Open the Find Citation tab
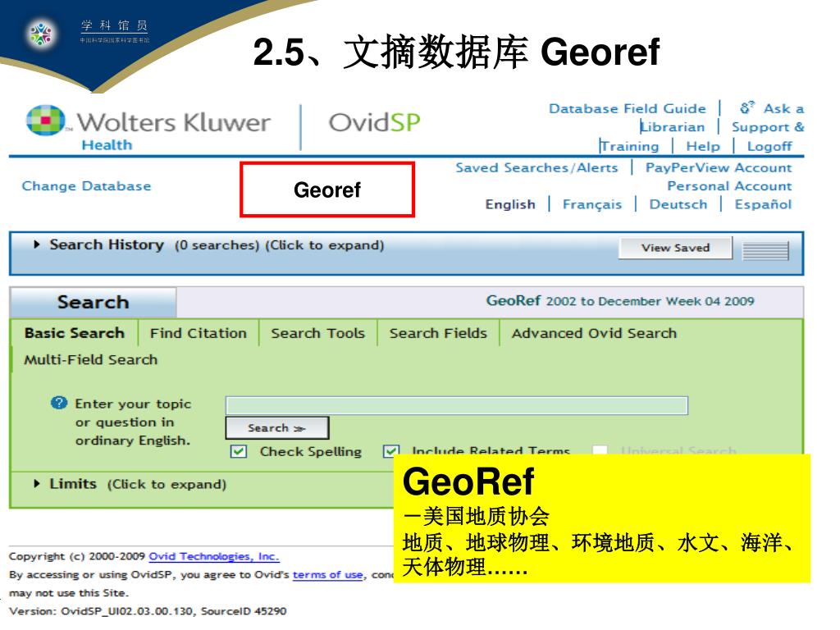Viewport: 840px width, 630px height. [199, 333]
